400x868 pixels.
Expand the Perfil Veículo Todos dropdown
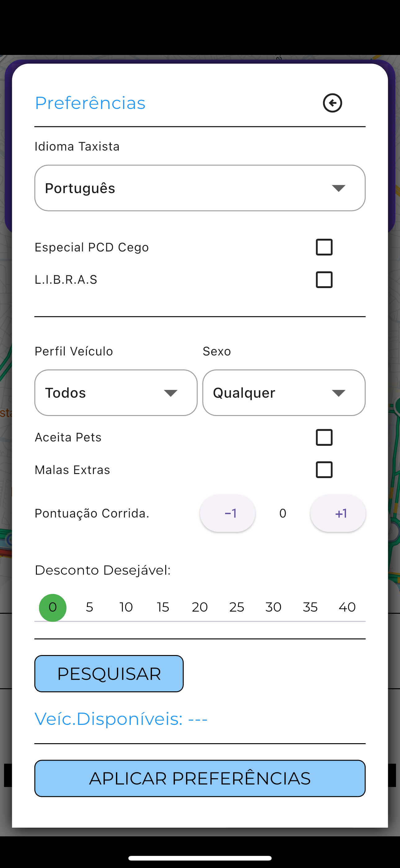tap(116, 392)
